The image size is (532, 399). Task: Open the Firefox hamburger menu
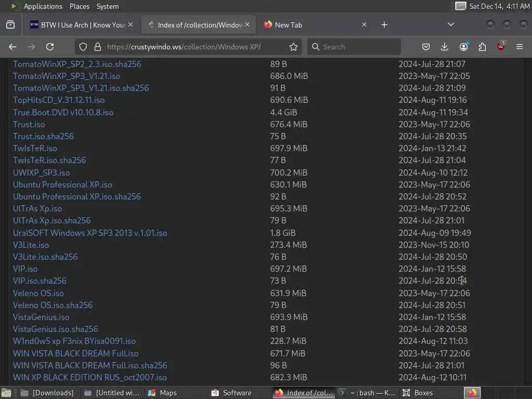pos(520,47)
